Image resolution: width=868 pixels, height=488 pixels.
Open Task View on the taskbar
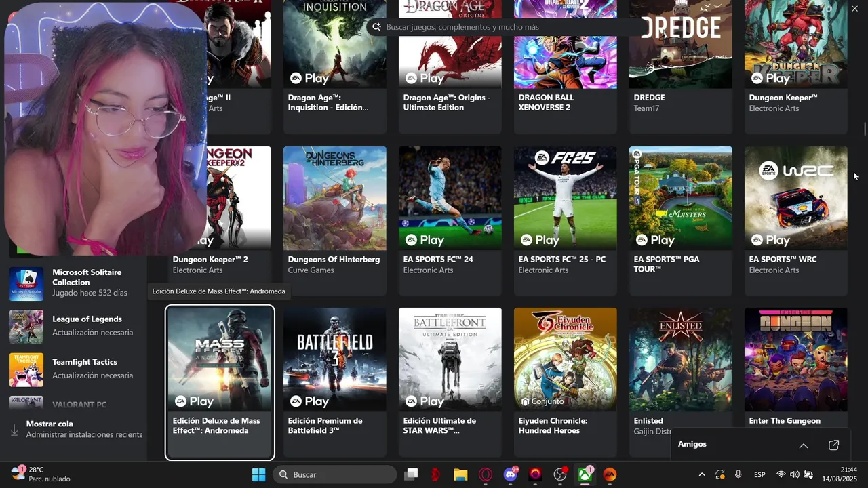tap(411, 474)
